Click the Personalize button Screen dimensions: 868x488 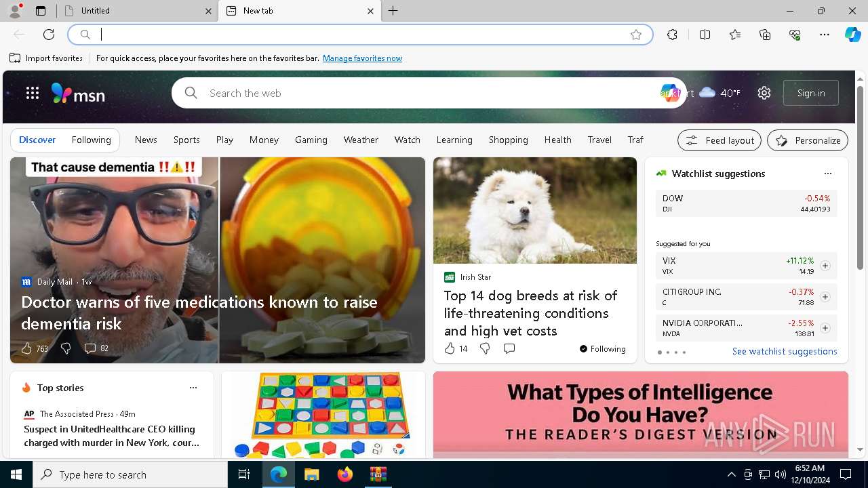click(x=808, y=140)
